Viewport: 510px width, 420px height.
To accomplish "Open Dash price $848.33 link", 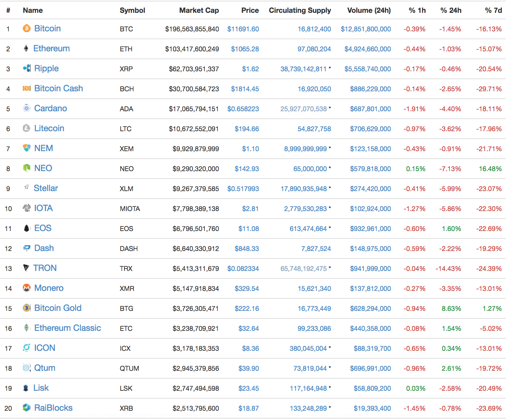I will pos(247,249).
